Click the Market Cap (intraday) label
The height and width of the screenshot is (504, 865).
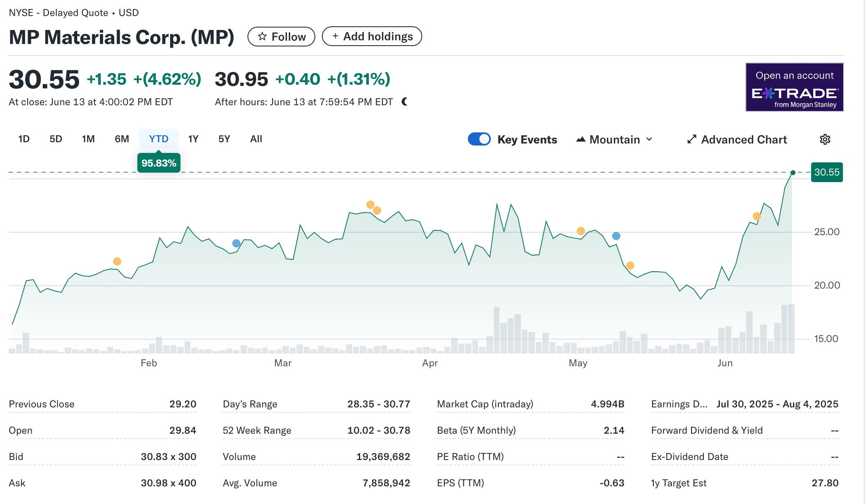tap(485, 404)
